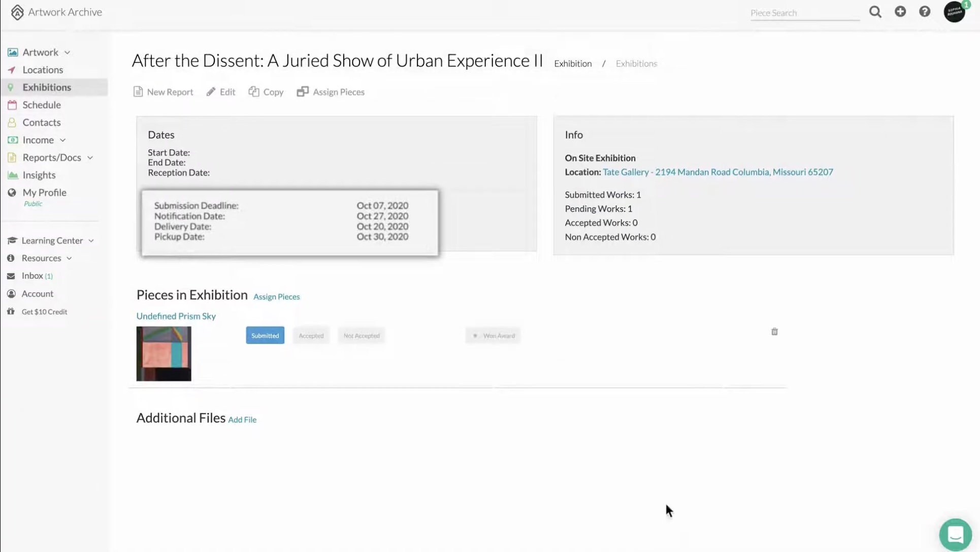This screenshot has height=552, width=980.
Task: Click the Reports/Docs document icon
Action: tap(12, 158)
